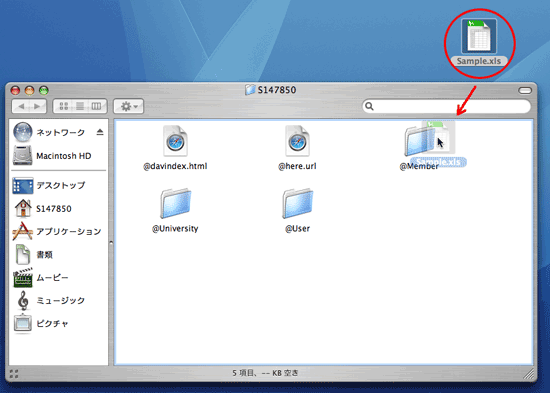Go back with the Finder back arrow
This screenshot has width=550, height=393.
(21, 106)
